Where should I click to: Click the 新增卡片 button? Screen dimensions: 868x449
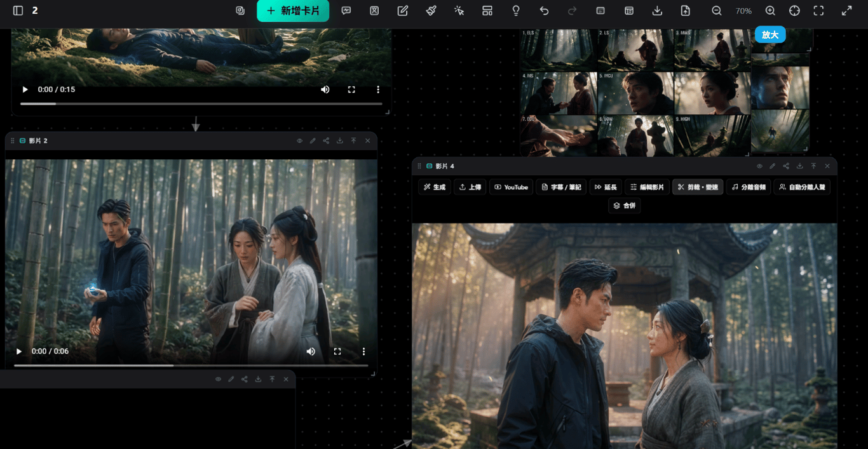[293, 11]
